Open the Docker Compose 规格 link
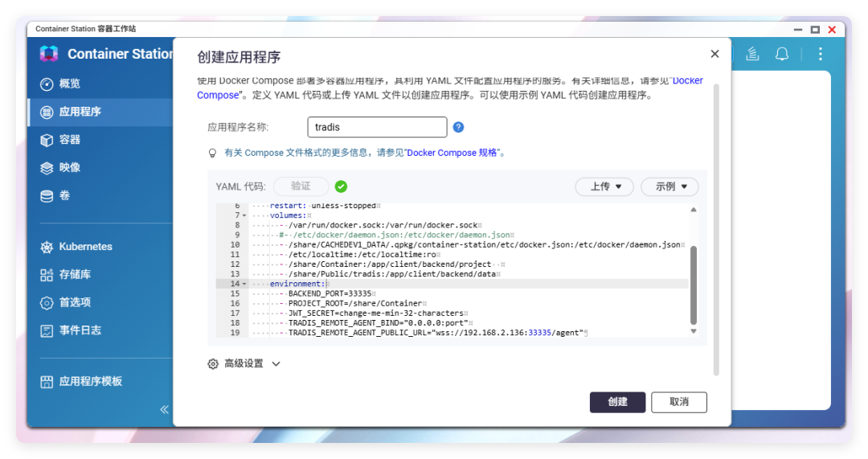Viewport: 868px width, 459px height. 452,153
